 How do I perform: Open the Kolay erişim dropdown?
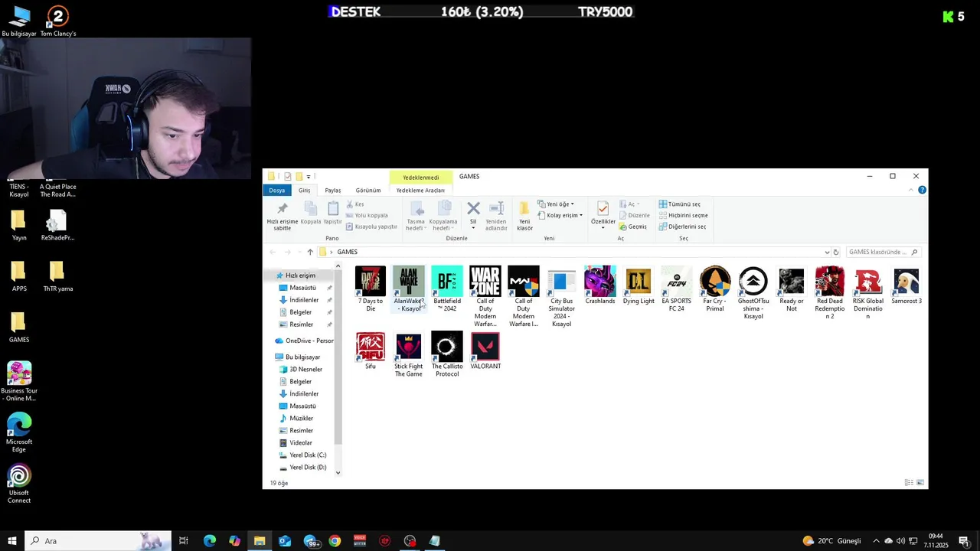point(560,216)
